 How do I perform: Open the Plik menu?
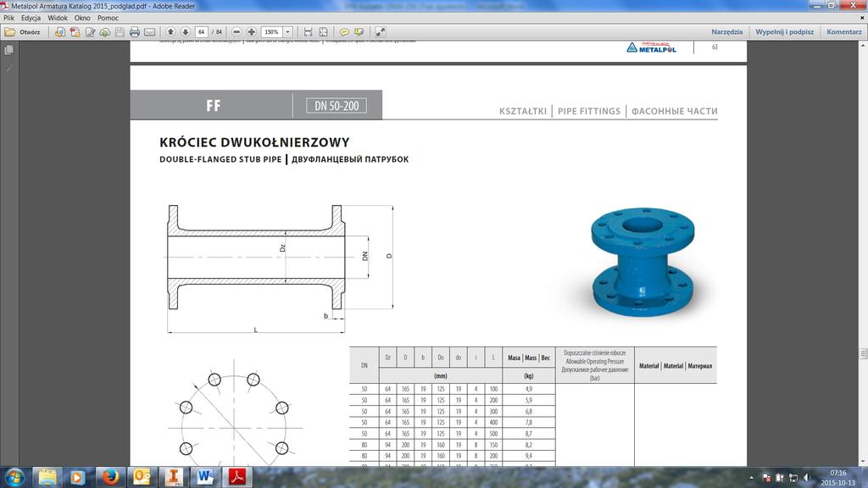8,18
